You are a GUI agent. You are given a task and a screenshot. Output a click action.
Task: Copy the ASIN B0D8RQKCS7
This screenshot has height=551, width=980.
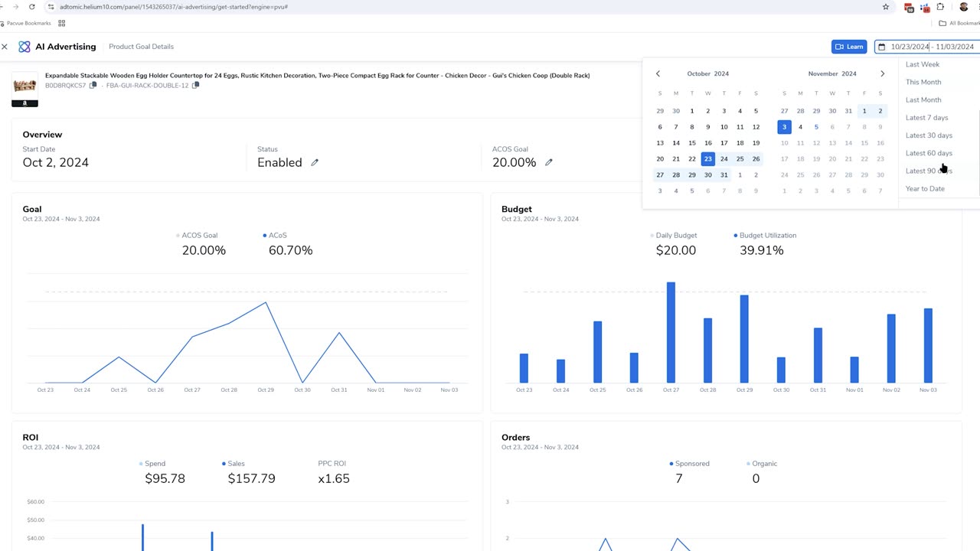point(93,85)
